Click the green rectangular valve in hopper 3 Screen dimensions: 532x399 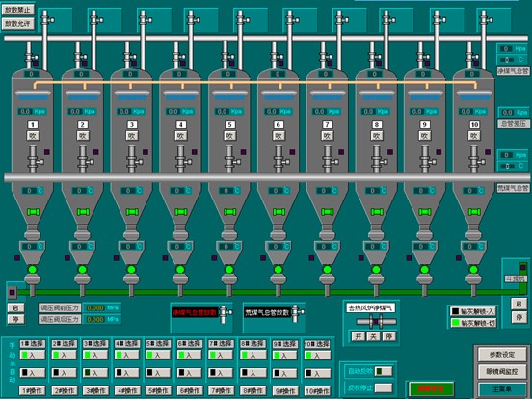click(132, 212)
